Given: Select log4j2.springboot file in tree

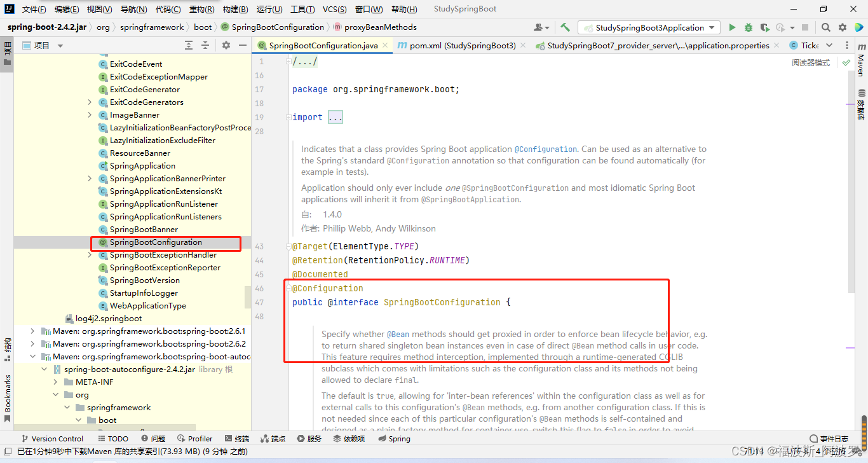Looking at the screenshot, I should (109, 319).
